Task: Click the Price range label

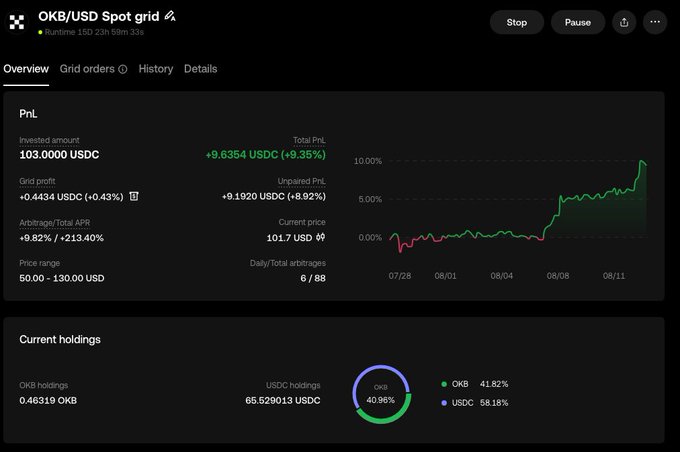Action: coord(39,263)
